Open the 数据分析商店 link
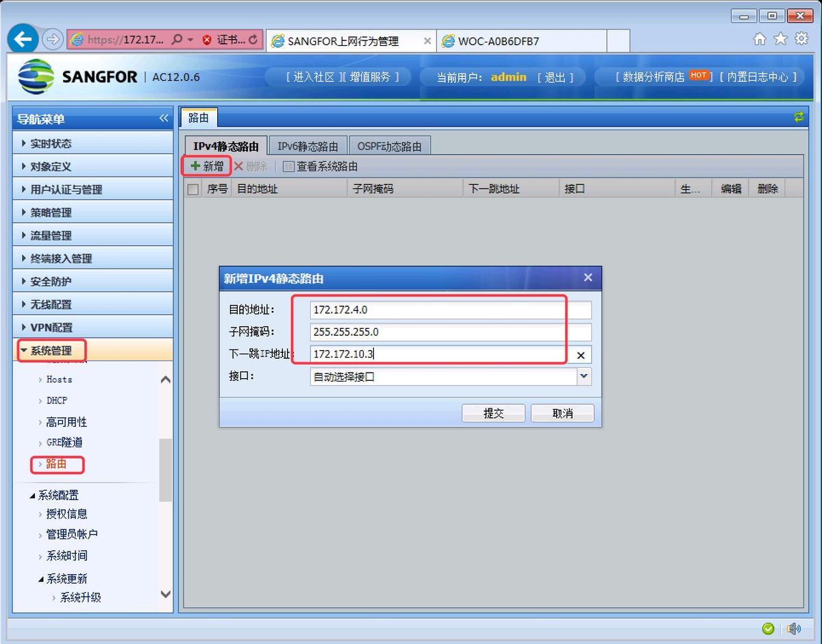Image resolution: width=822 pixels, height=644 pixels. click(653, 77)
